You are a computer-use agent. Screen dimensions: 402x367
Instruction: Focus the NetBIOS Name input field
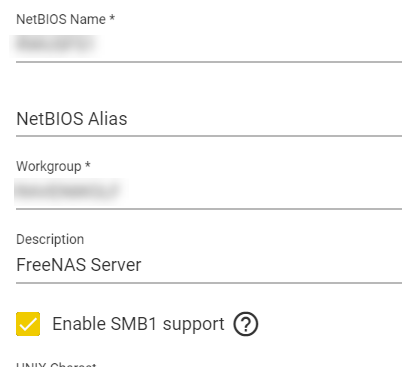209,44
